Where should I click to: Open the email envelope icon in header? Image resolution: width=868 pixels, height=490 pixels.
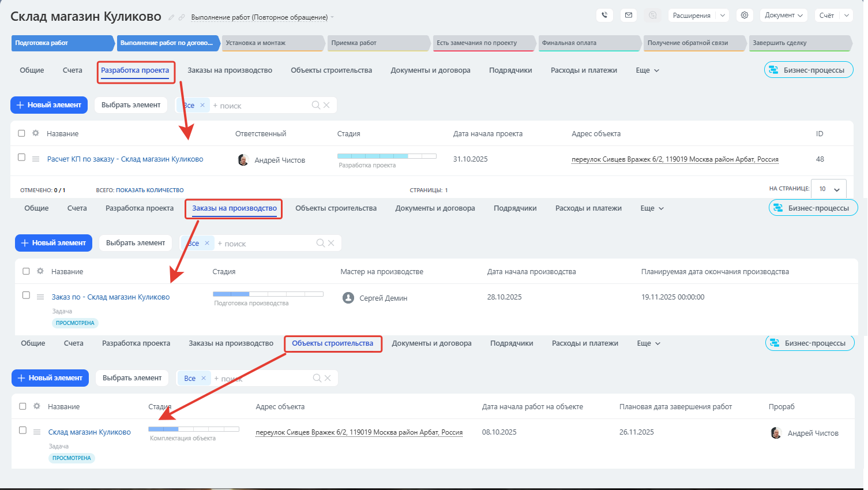coord(629,16)
